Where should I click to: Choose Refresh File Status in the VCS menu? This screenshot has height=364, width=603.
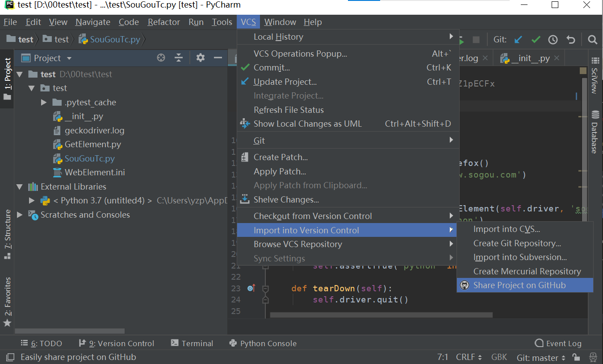pos(348,110)
